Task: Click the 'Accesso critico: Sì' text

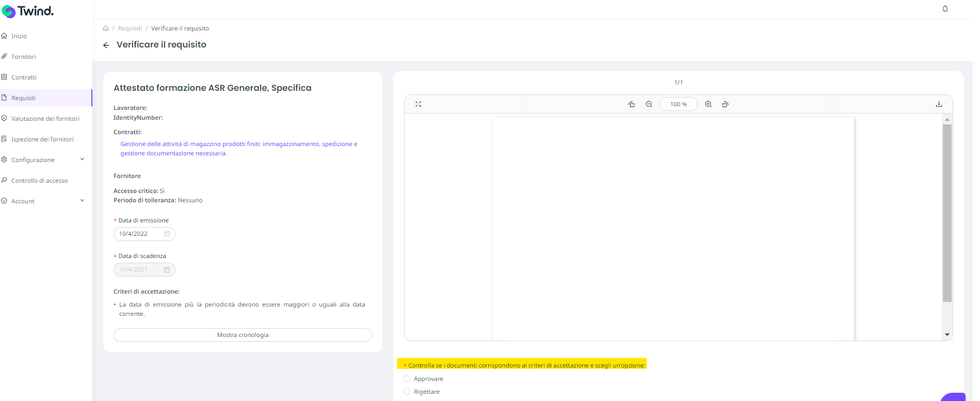Action: (139, 191)
